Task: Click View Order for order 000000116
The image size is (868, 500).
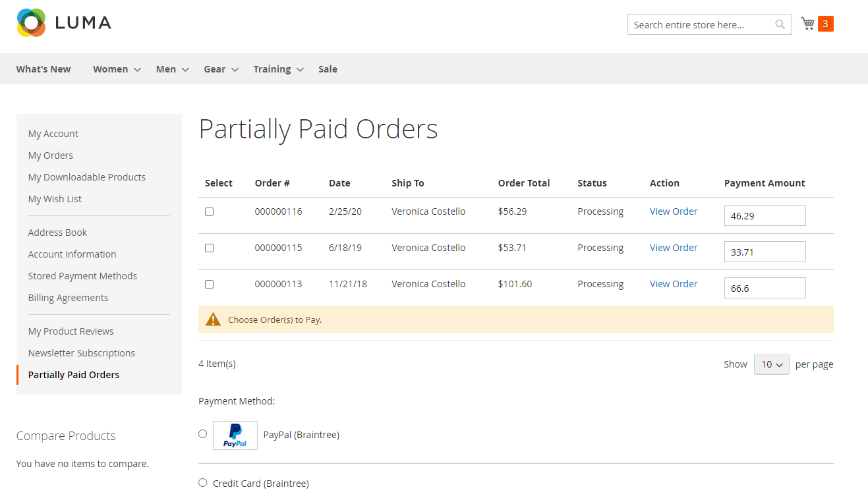Action: 673,211
